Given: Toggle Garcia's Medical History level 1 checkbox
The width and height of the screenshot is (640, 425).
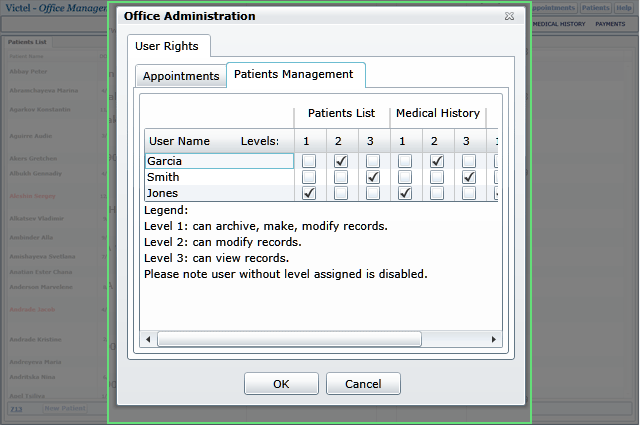Looking at the screenshot, I should click(405, 161).
